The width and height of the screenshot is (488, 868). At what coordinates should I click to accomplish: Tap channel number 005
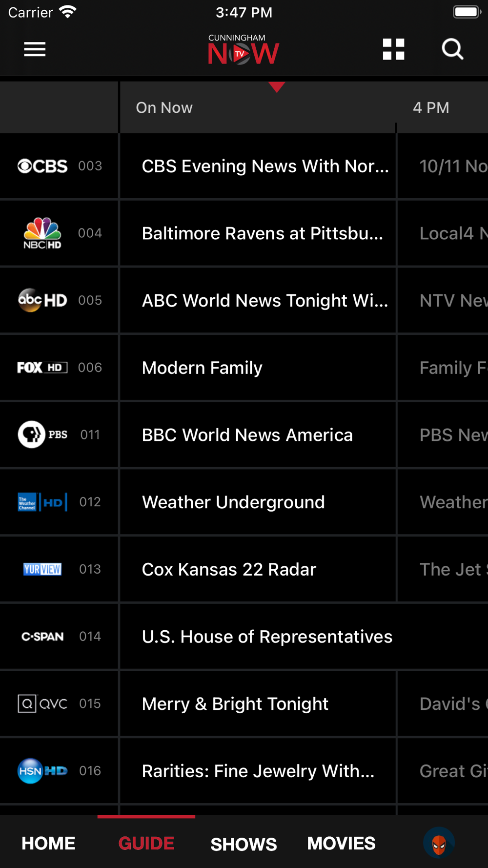[x=90, y=300]
